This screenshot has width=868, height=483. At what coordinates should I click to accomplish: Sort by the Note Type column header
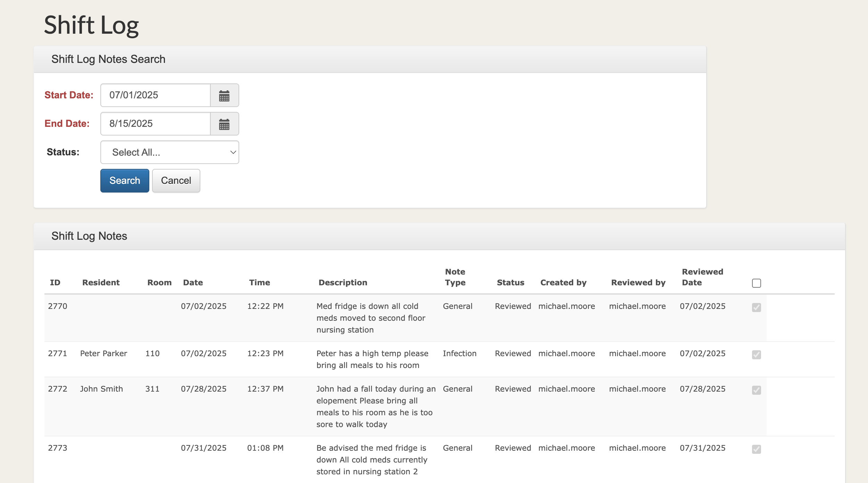[x=455, y=277]
